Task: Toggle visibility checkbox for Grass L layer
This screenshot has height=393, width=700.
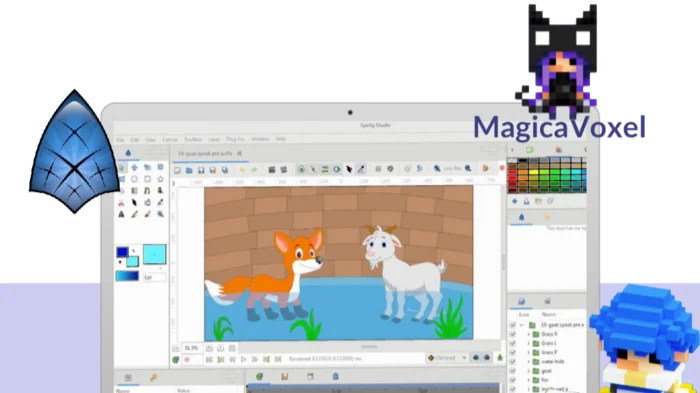Action: point(512,343)
